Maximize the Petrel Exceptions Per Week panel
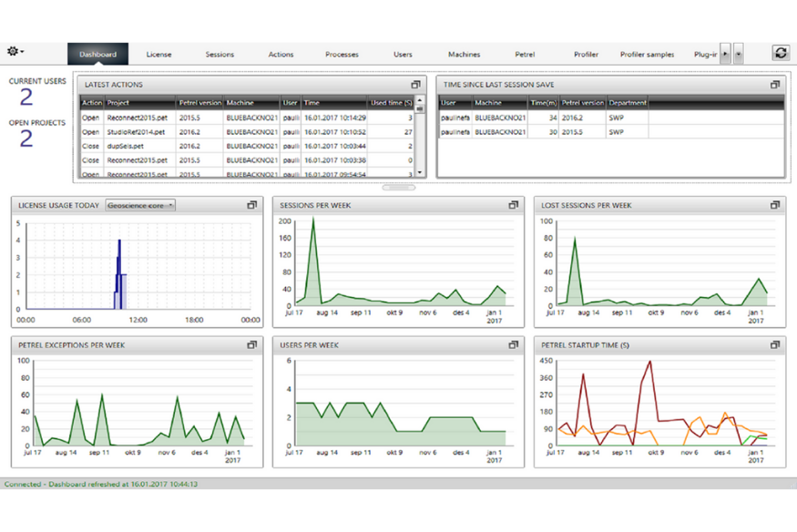Screen dimensions: 797x532 coord(251,344)
